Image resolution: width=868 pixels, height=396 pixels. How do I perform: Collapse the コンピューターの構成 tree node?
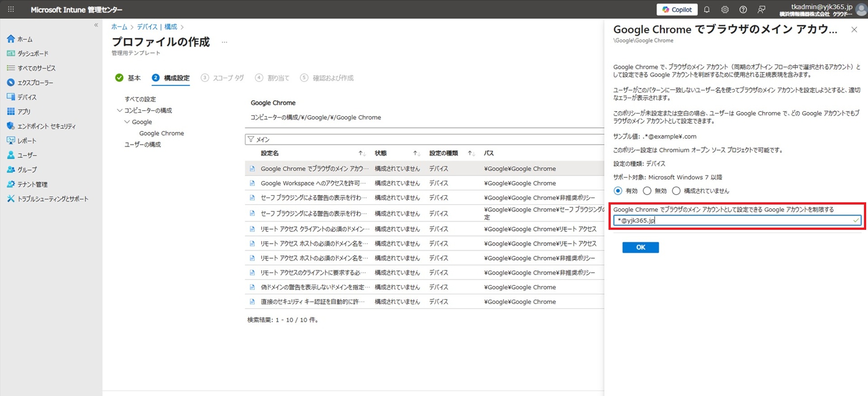pos(119,111)
